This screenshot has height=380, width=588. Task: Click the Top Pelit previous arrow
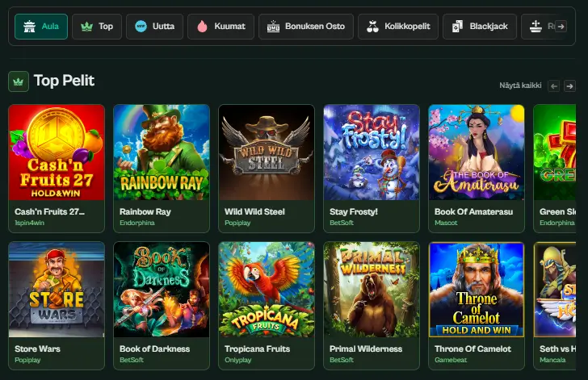[554, 86]
